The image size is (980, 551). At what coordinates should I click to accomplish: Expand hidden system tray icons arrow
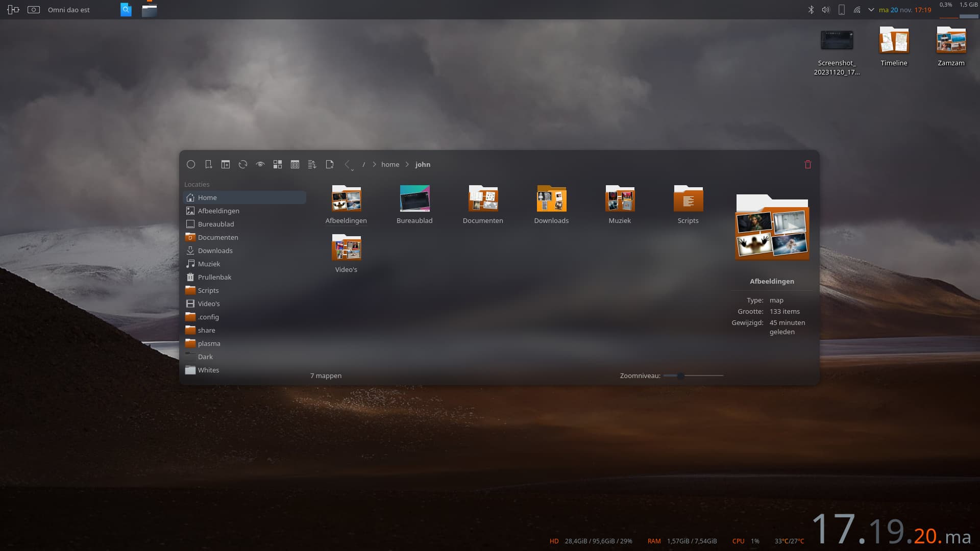click(871, 10)
